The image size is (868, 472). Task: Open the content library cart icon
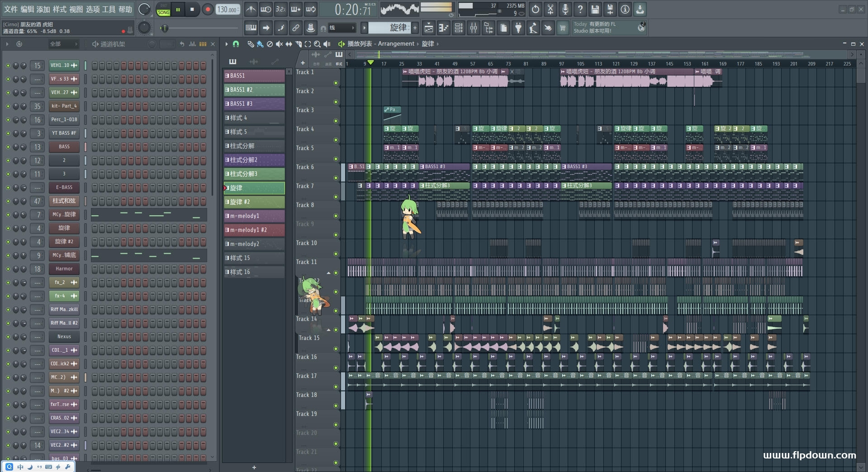(x=563, y=28)
